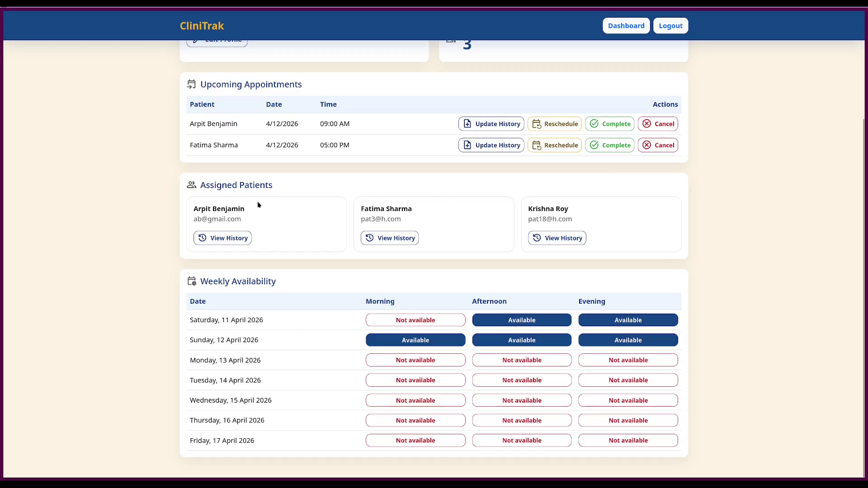Click the Weekly Availability calendar-clock icon
The height and width of the screenshot is (488, 868).
[192, 281]
